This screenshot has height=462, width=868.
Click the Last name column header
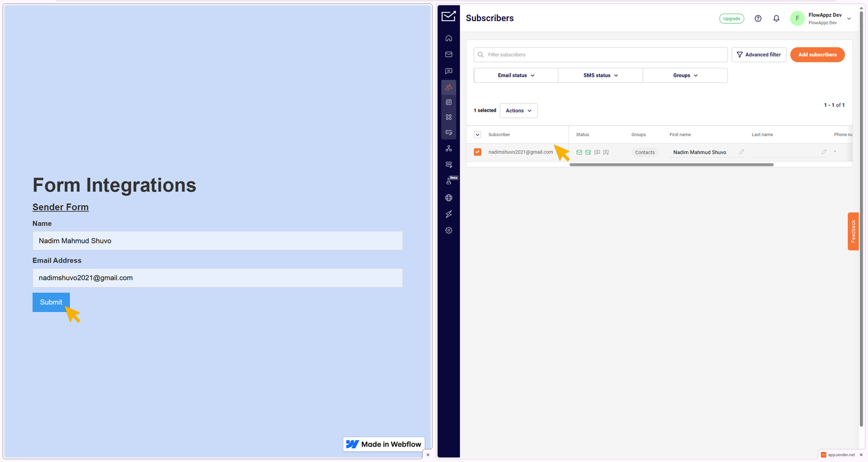coord(762,134)
